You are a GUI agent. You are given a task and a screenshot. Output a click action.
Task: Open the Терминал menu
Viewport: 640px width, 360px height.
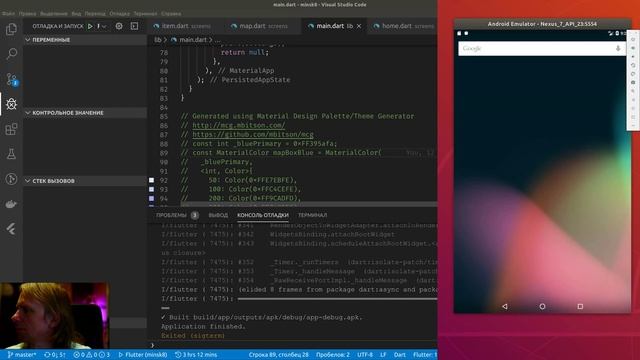pyautogui.click(x=145, y=13)
